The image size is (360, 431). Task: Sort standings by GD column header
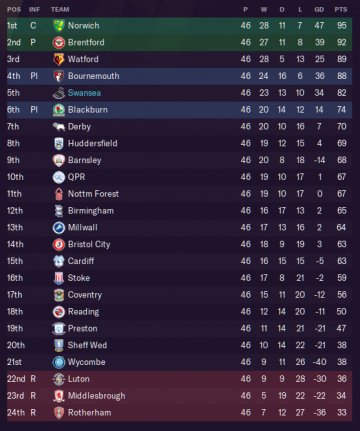tap(319, 9)
